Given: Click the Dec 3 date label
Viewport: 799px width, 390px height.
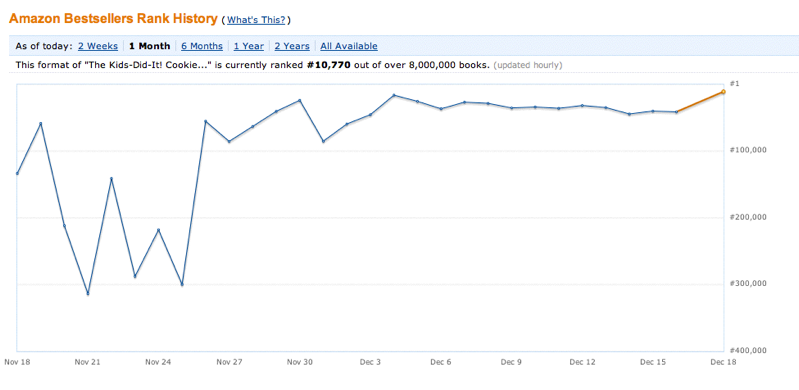Looking at the screenshot, I should [x=370, y=362].
